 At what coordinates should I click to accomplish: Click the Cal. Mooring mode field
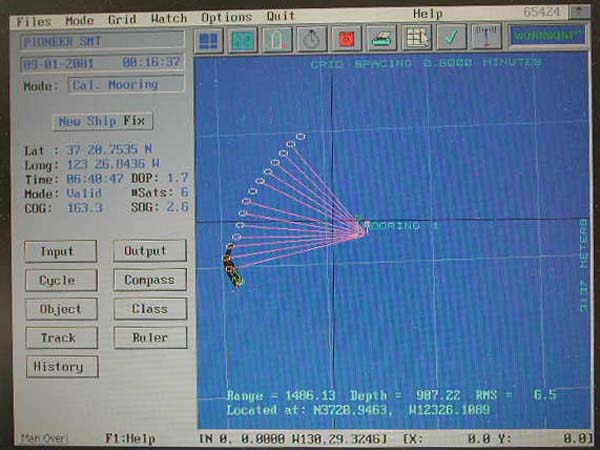[125, 85]
